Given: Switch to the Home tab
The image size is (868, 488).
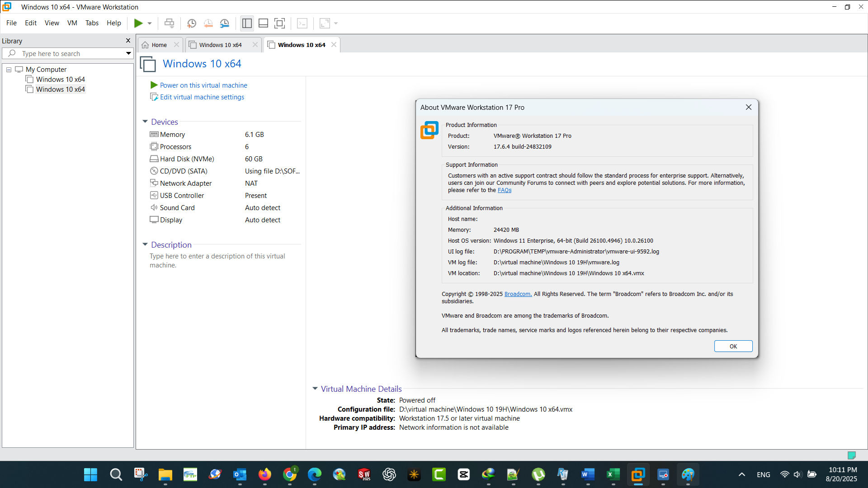Looking at the screenshot, I should 159,45.
